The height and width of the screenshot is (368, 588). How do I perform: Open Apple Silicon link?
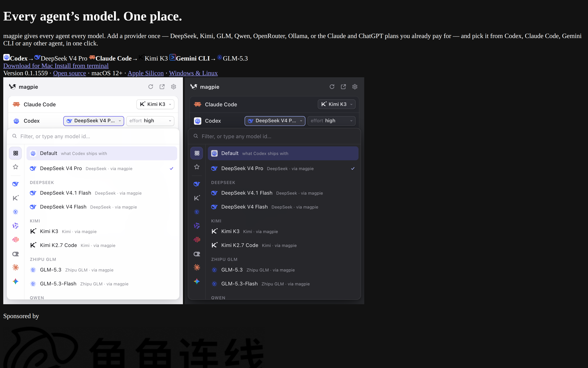(146, 73)
